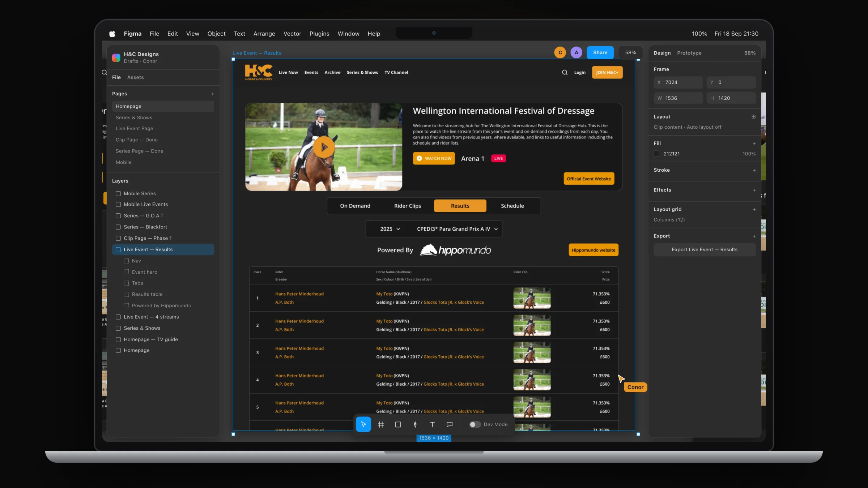Click the clock Fri 18 Sep 21:30
Image resolution: width=868 pixels, height=488 pixels.
click(x=736, y=34)
